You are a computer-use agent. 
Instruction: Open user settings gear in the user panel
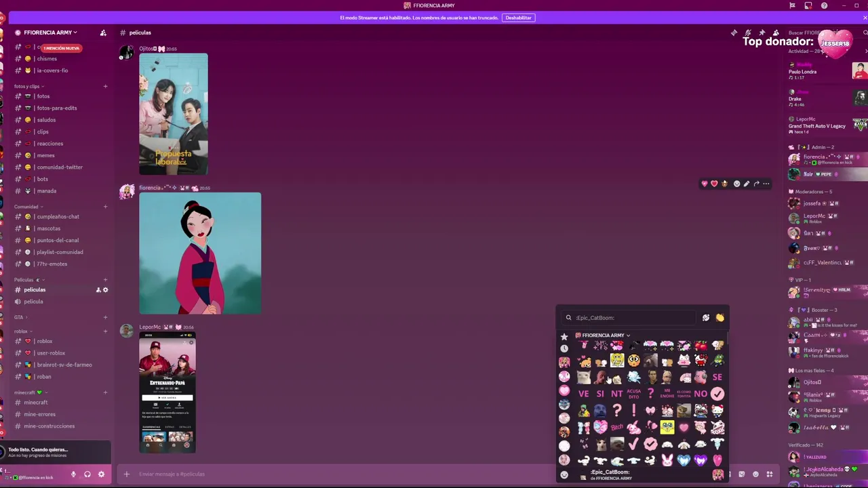pyautogui.click(x=102, y=474)
